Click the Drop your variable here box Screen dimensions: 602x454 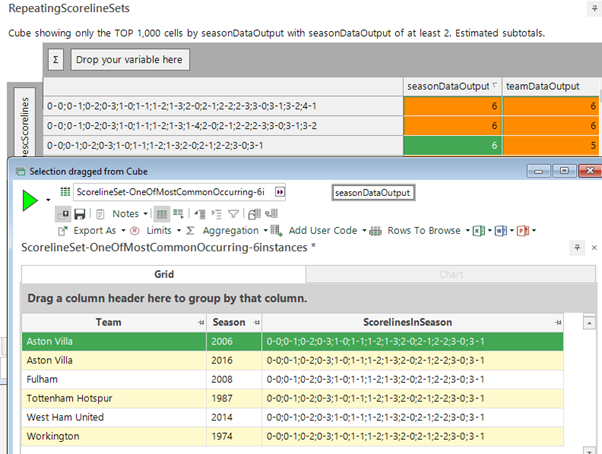129,60
